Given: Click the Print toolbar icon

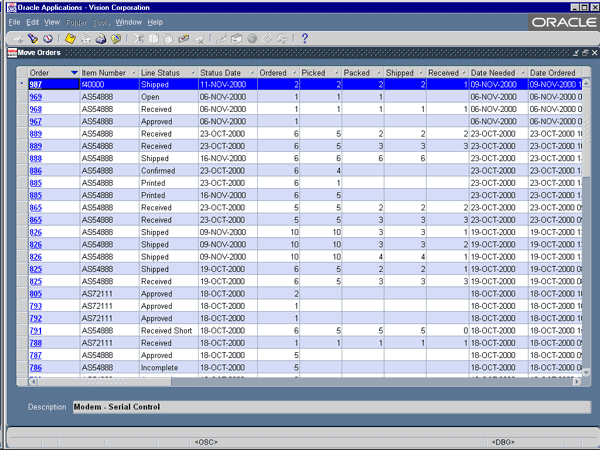Looking at the screenshot, I should 101,39.
